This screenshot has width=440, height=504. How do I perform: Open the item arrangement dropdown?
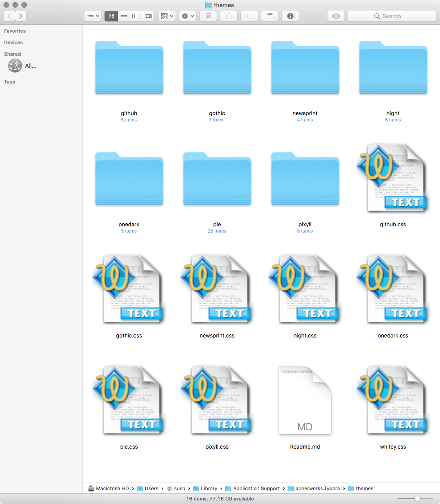pos(167,16)
